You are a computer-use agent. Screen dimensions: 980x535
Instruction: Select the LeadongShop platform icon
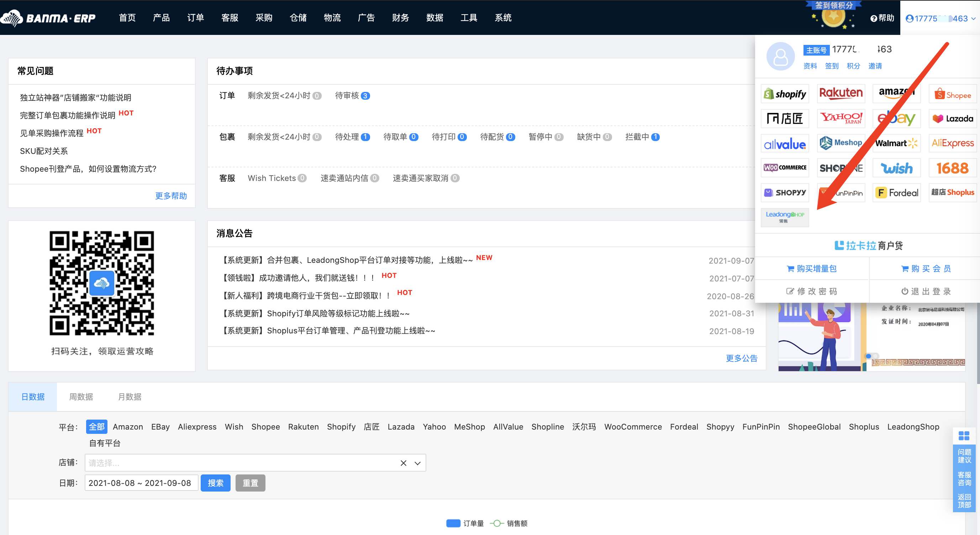click(x=784, y=217)
